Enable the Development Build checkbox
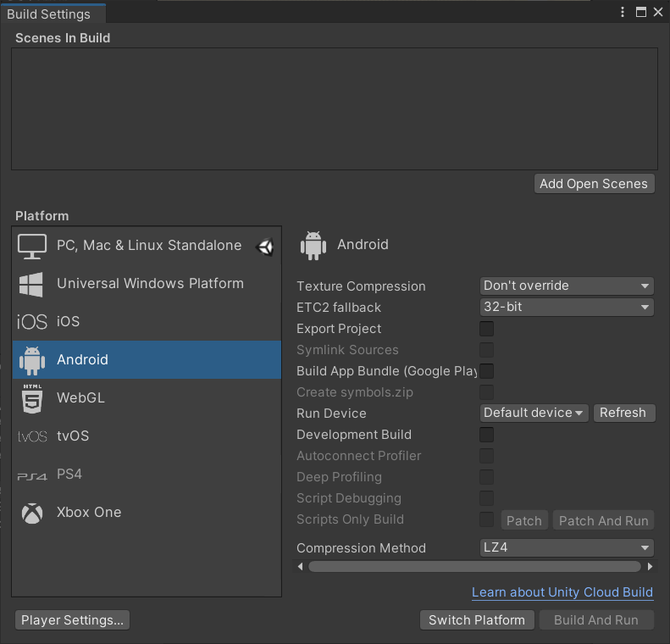670x644 pixels. coord(486,435)
